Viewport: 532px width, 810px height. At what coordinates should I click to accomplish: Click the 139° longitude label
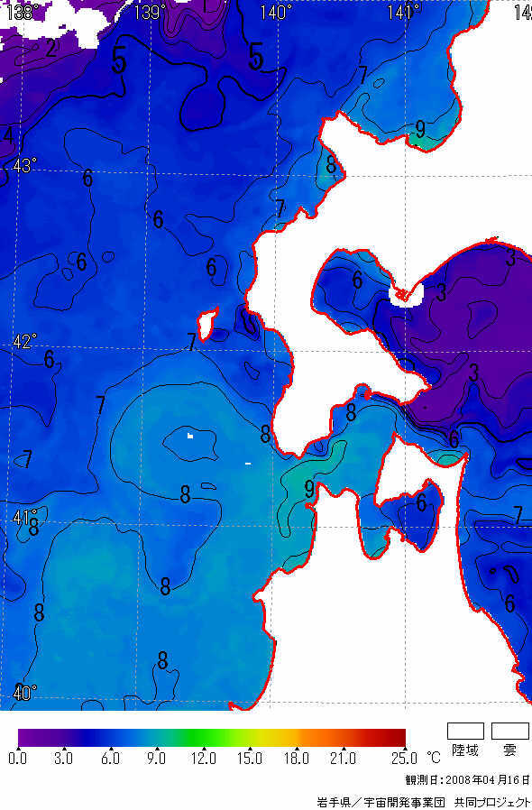tap(150, 12)
